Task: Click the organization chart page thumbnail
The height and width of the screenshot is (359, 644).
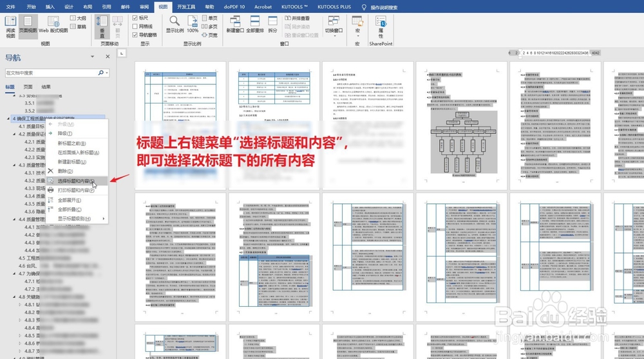Action: [x=462, y=125]
